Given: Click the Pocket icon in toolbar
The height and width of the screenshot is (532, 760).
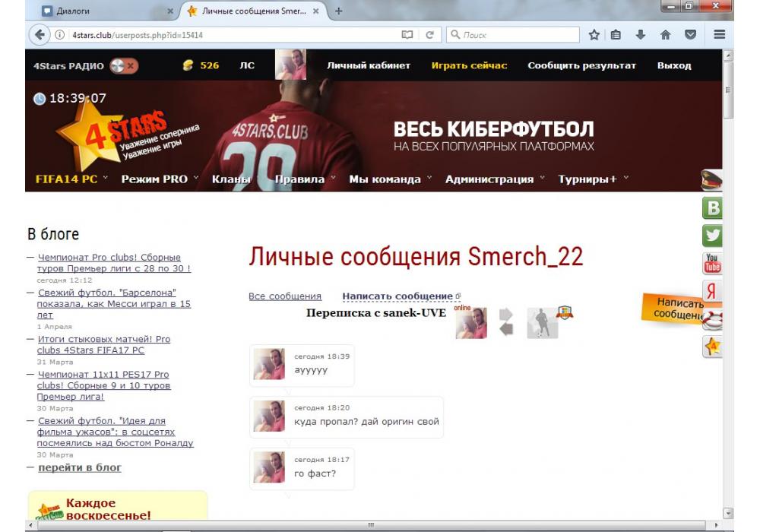Looking at the screenshot, I should point(690,35).
